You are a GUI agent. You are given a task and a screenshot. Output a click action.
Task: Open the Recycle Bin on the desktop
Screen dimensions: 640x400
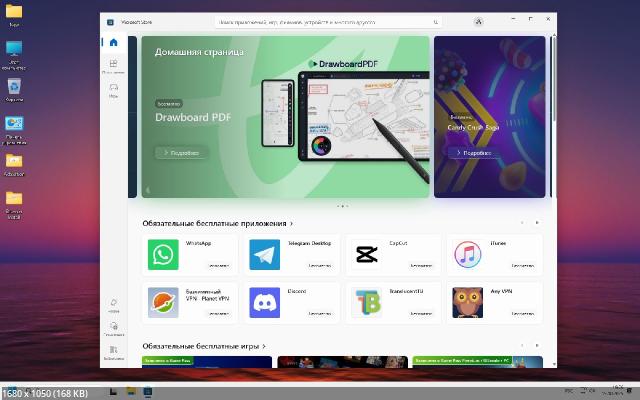[15, 89]
